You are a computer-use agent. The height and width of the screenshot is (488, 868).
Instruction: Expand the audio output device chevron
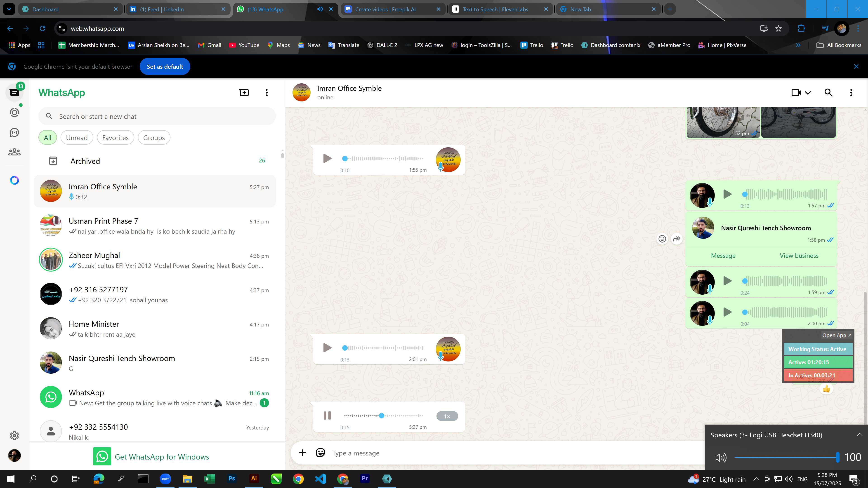pyautogui.click(x=860, y=435)
